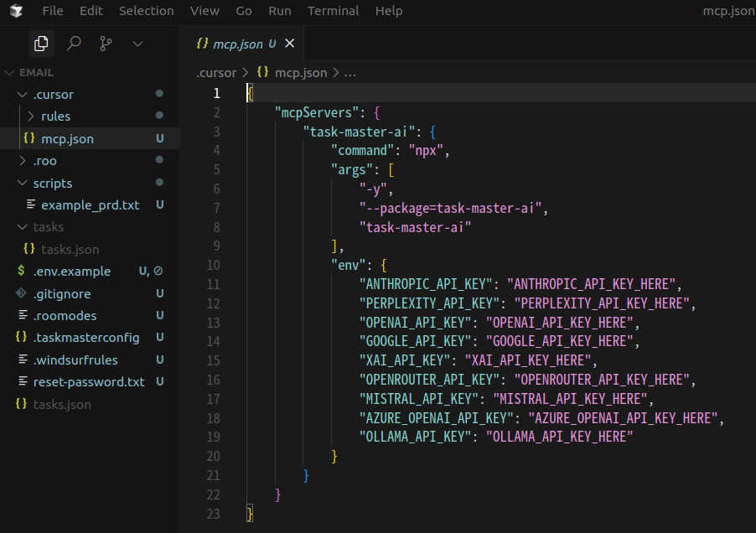Click the "XAI_API_KEY_HERE" value
The image size is (756, 533).
point(528,360)
